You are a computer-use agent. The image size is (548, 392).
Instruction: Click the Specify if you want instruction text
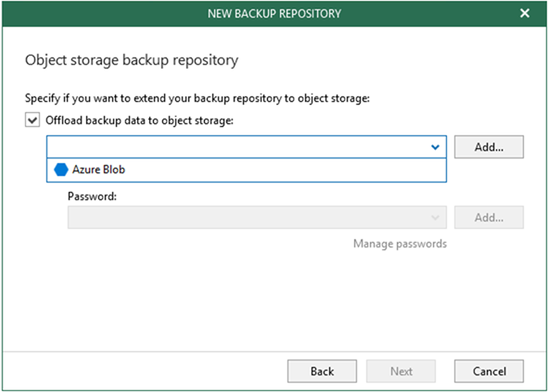[x=198, y=98]
